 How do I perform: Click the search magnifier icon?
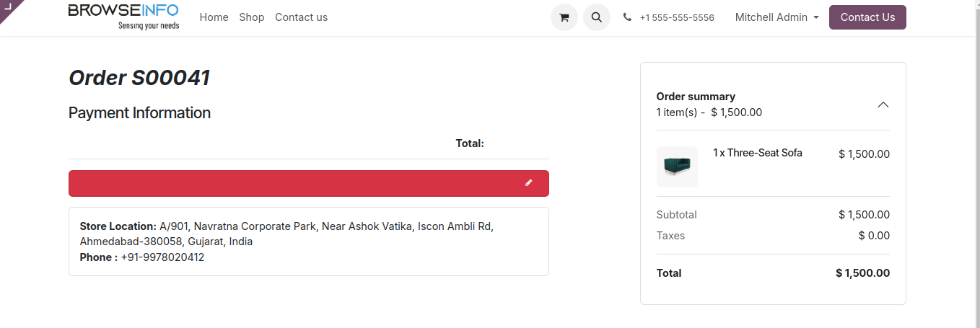[597, 17]
